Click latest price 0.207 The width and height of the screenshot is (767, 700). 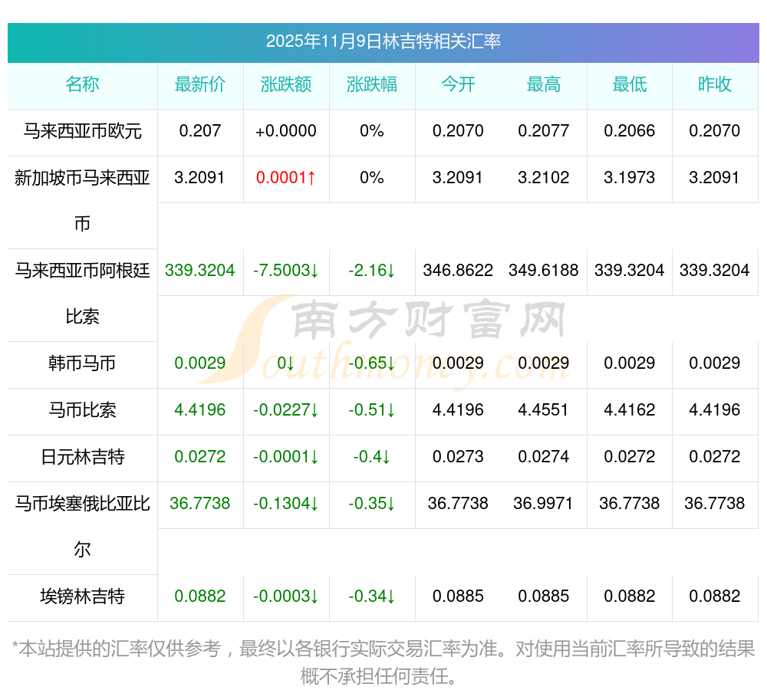click(200, 131)
